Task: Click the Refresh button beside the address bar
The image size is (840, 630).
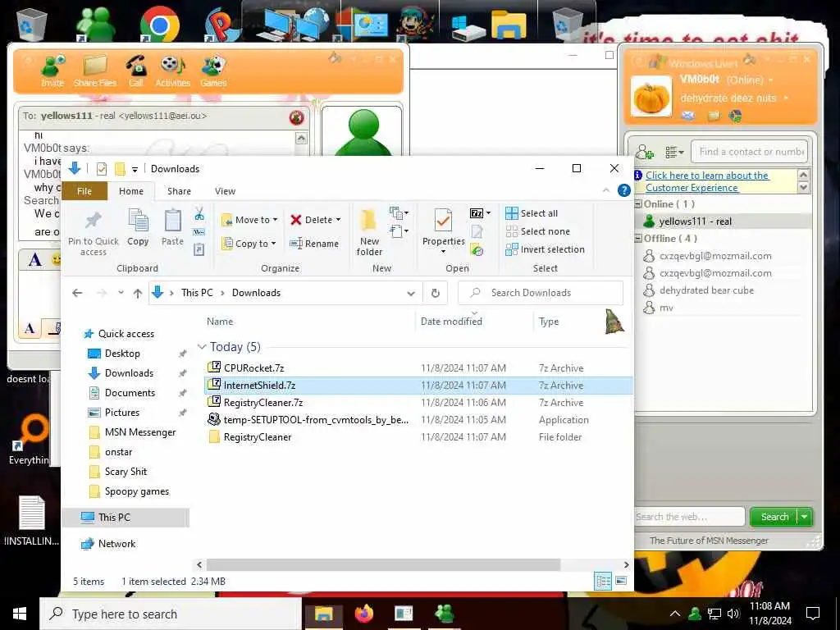Action: [436, 293]
